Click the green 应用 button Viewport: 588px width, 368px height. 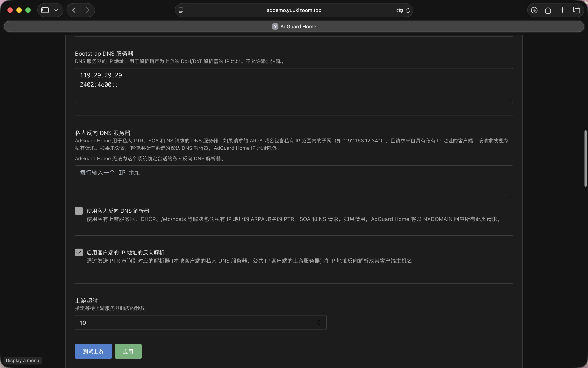pos(128,351)
